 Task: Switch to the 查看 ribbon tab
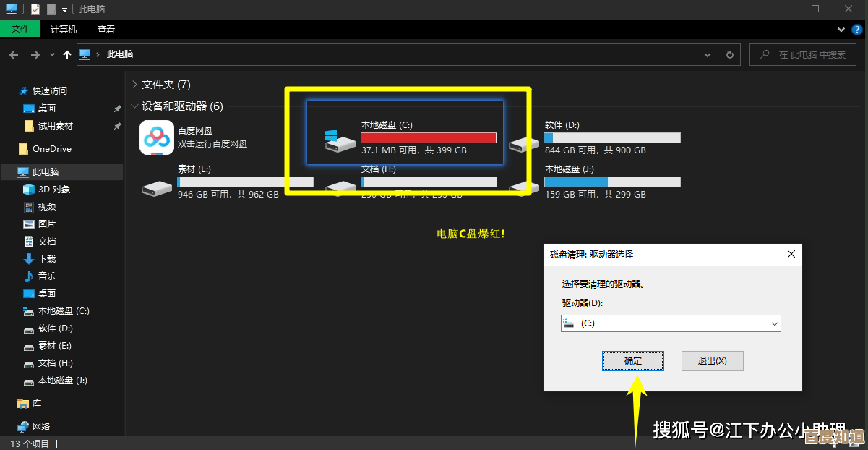point(106,30)
